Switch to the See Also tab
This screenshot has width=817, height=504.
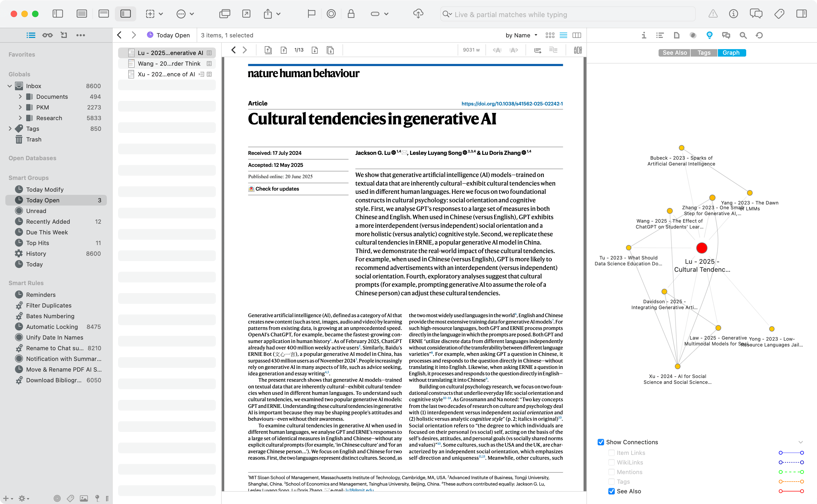(x=674, y=53)
